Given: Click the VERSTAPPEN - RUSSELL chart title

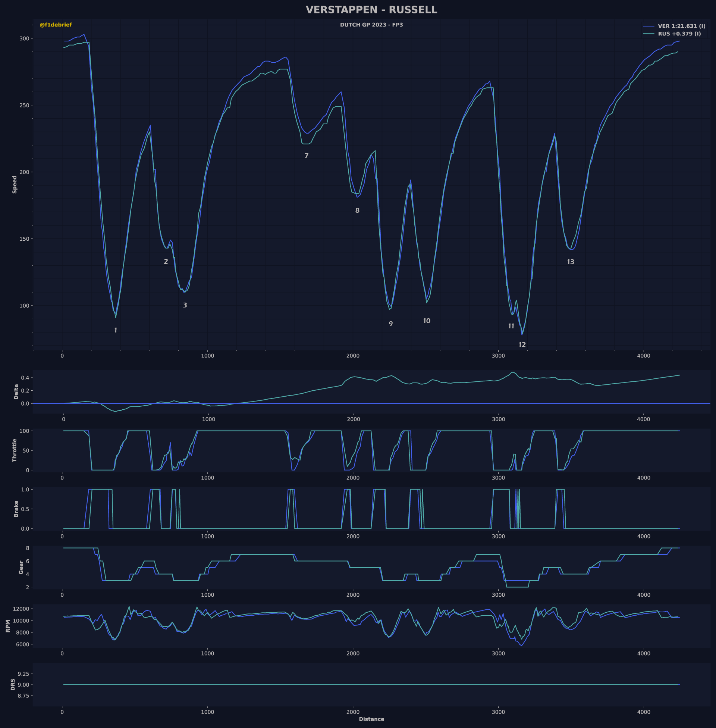Looking at the screenshot, I should (371, 10).
